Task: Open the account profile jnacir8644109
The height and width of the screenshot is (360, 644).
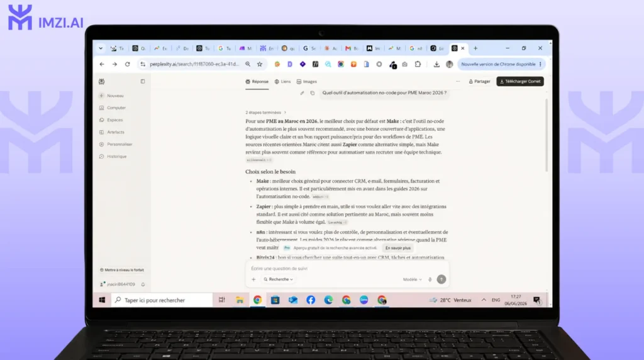Action: tap(118, 284)
